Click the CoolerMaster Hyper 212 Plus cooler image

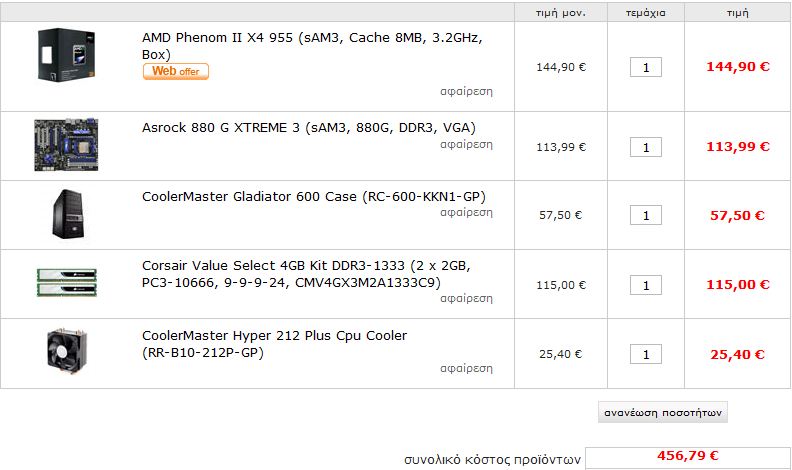pyautogui.click(x=66, y=353)
